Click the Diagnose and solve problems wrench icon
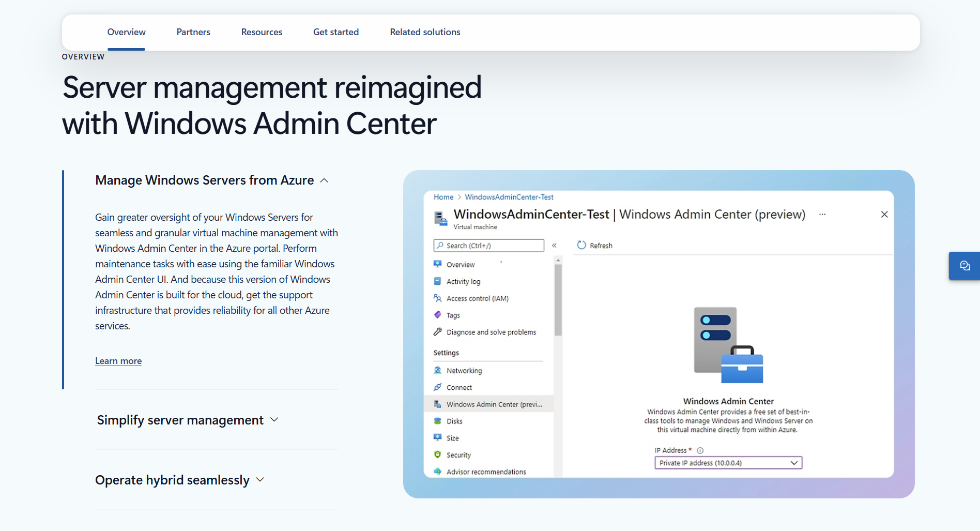Screen dimensions: 980x531 click(437, 332)
